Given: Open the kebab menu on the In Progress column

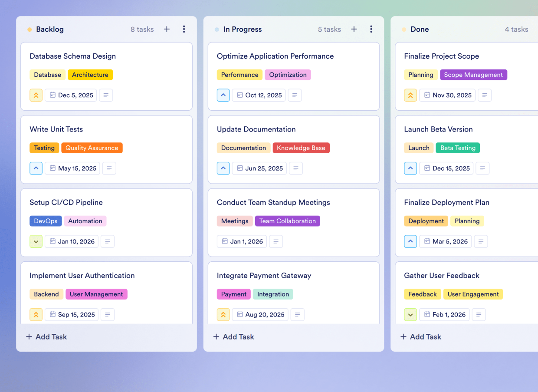Looking at the screenshot, I should point(371,29).
